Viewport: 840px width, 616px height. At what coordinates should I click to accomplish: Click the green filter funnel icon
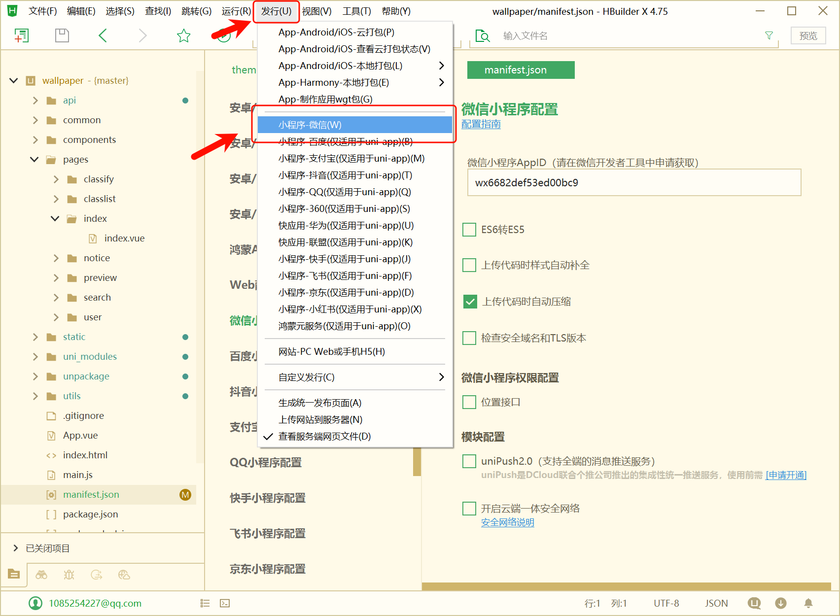pos(769,35)
